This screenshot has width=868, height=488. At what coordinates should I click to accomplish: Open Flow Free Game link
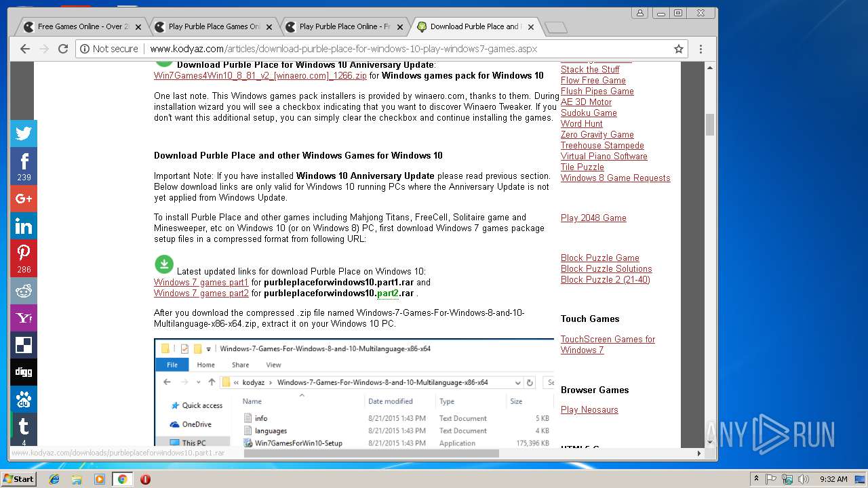point(593,80)
